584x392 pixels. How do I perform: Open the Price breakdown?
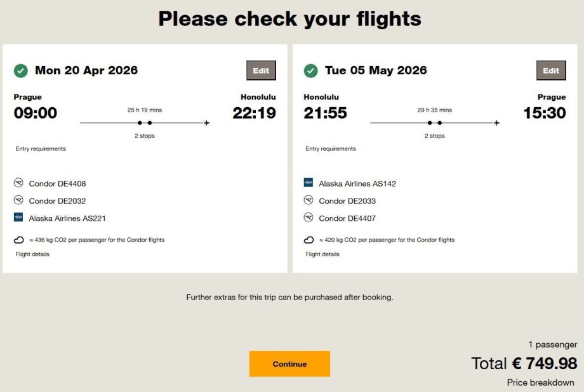click(x=541, y=382)
